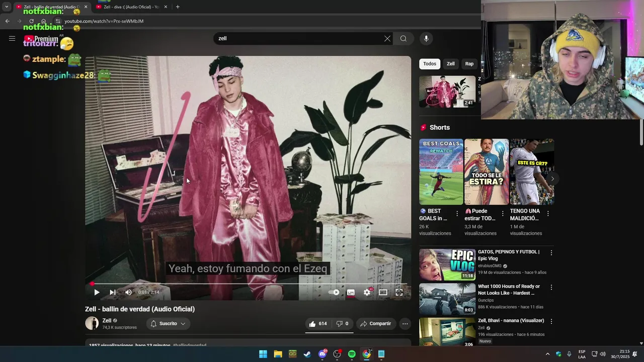Open the 'ESTE ES CR7?' short
The image size is (644, 362).
tap(532, 171)
